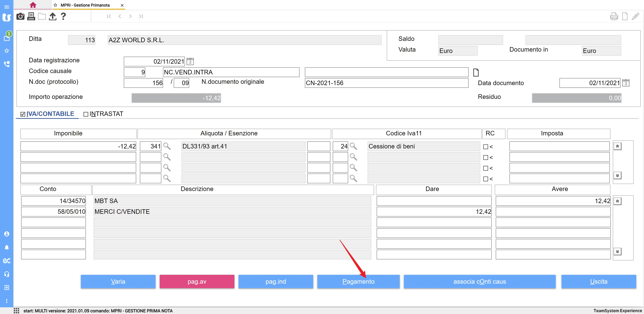Screen dimensions: 644x314
Task: Select the MPRI - Gestione Primanota tab
Action: tap(85, 5)
